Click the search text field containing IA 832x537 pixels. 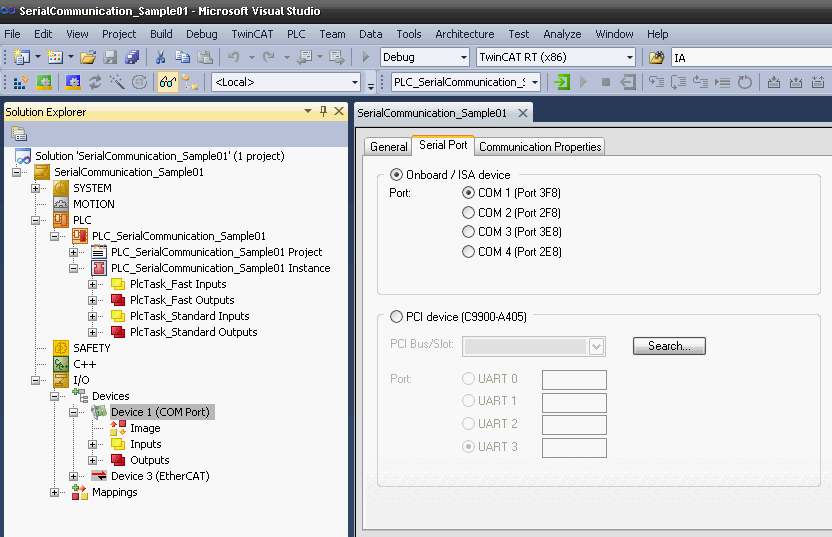[751, 57]
